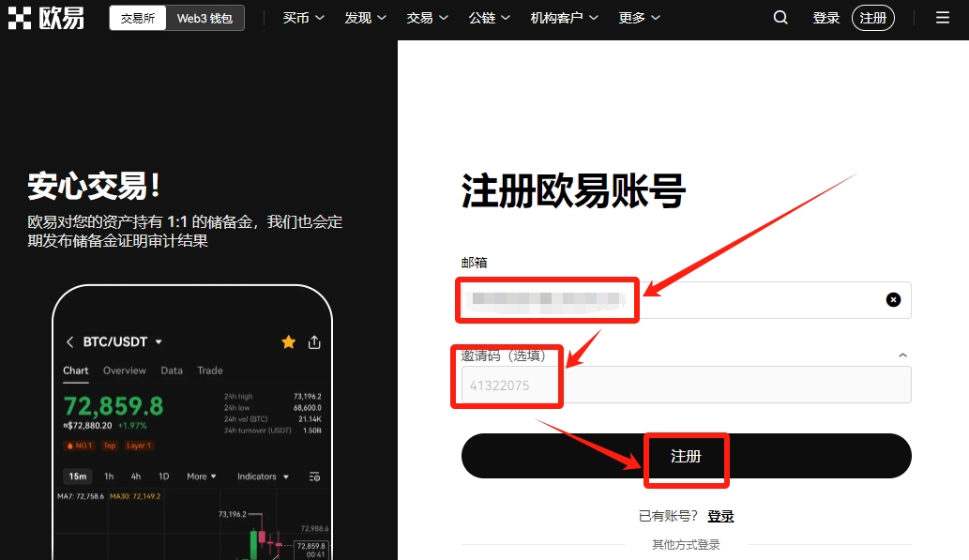Viewport: 969px width, 560px height.
Task: Expand the 买币 menu
Action: 303,18
